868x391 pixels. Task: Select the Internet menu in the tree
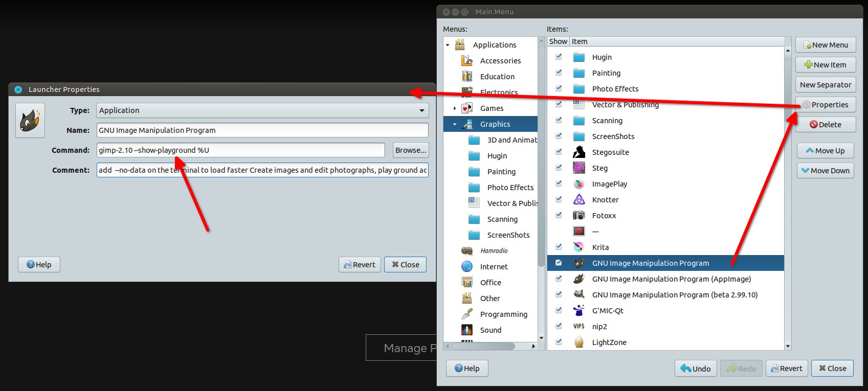pyautogui.click(x=494, y=267)
